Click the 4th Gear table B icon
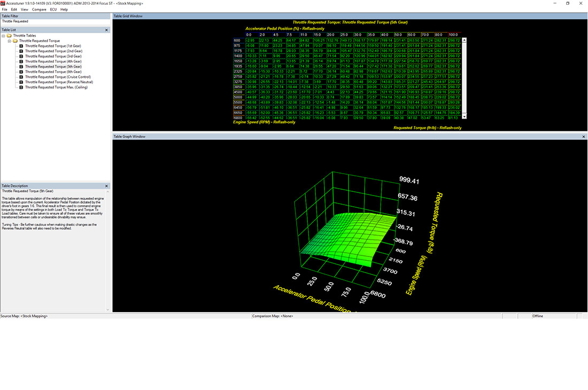The width and height of the screenshot is (588, 390). pos(21,61)
